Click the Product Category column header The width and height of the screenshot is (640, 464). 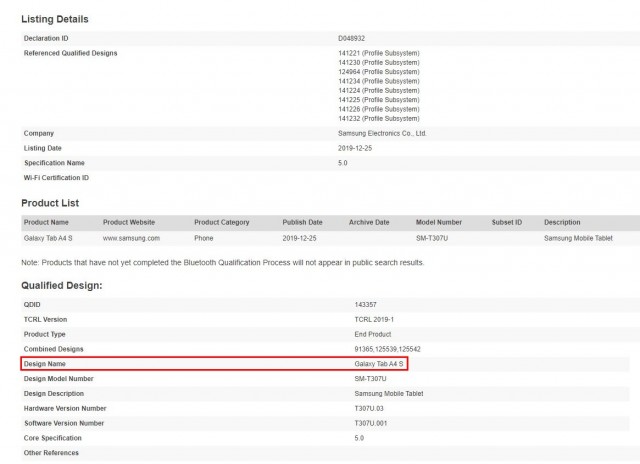pos(222,222)
